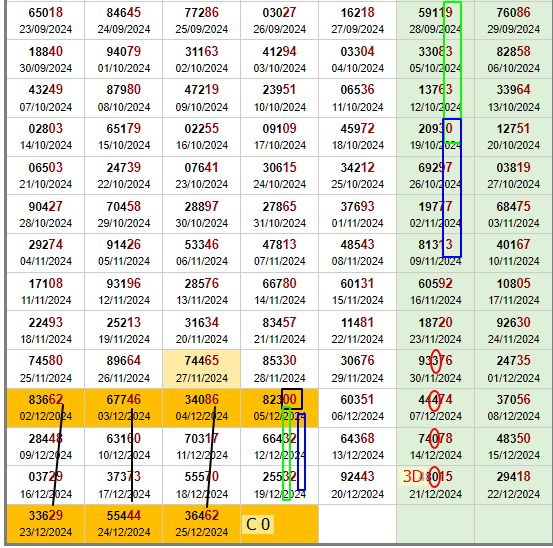The image size is (553, 548).
Task: Click the yellow "C 0" label
Action: (x=258, y=524)
